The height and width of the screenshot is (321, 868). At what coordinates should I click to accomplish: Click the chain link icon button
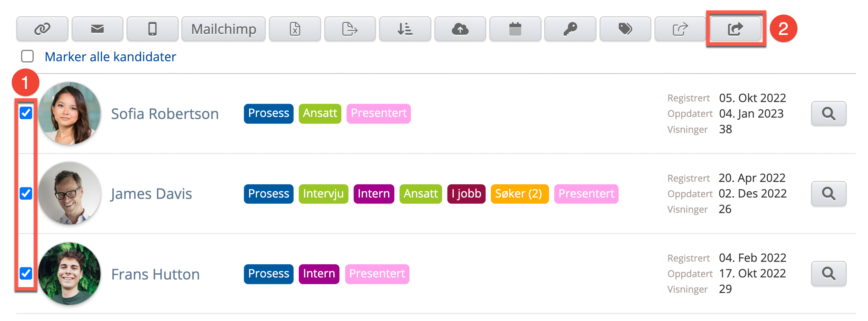click(x=42, y=29)
